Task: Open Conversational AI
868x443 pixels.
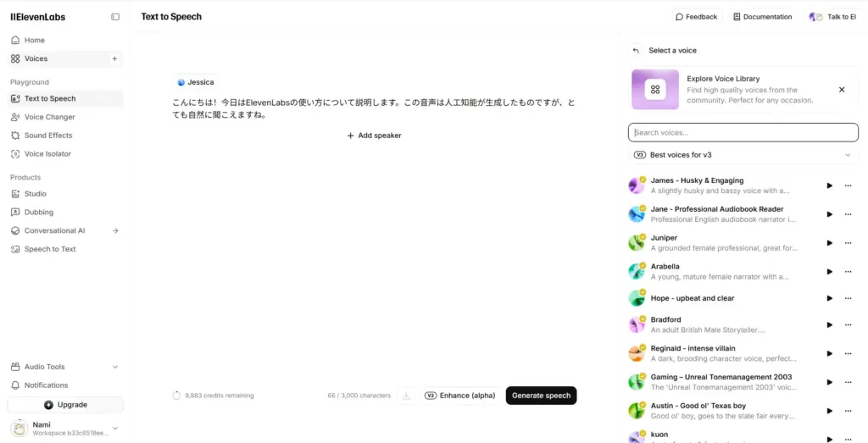Action: click(65, 230)
